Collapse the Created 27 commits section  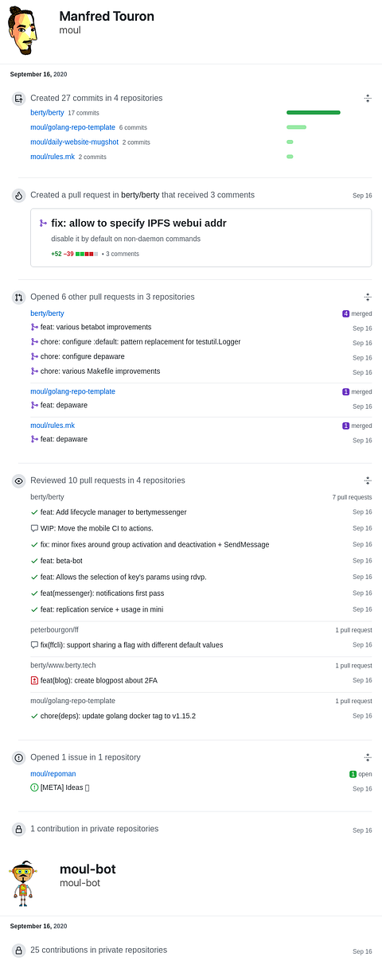coord(368,99)
